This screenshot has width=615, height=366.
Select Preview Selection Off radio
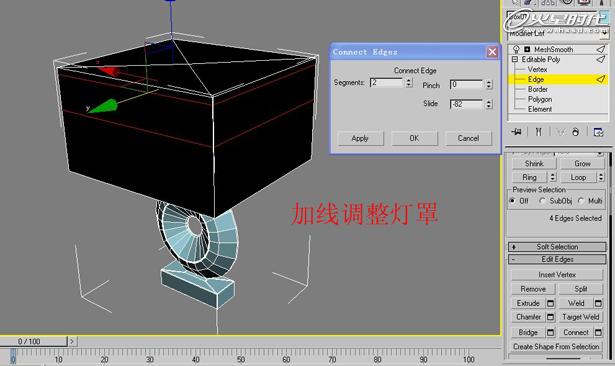coord(512,200)
